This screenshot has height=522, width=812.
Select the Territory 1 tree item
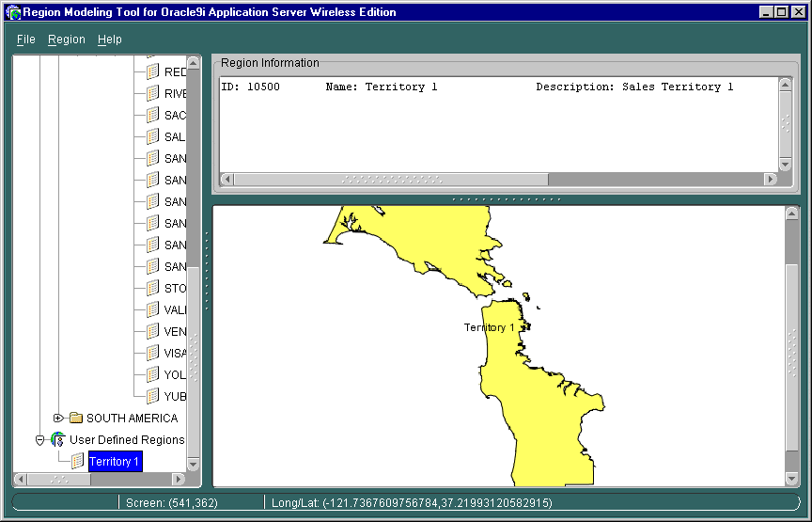pos(115,462)
